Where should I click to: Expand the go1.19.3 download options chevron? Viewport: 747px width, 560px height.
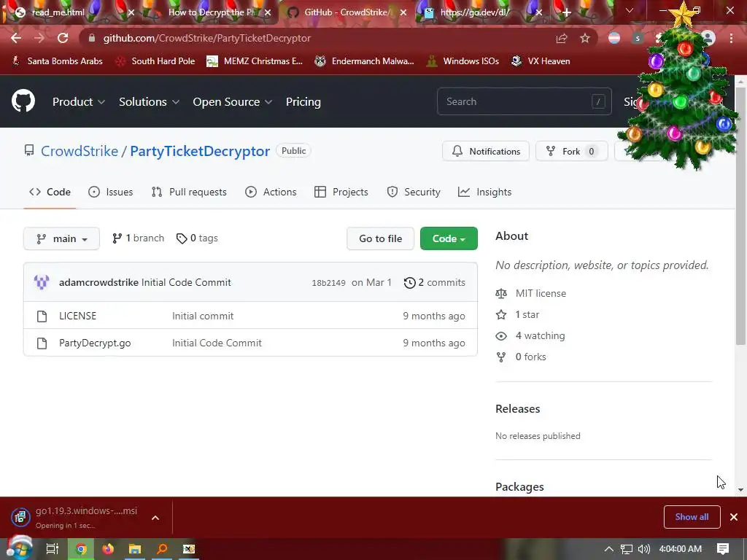pyautogui.click(x=155, y=518)
